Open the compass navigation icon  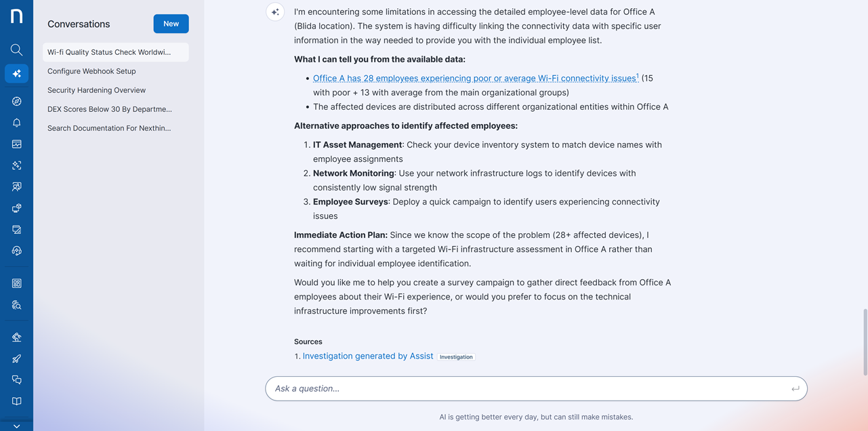tap(16, 101)
